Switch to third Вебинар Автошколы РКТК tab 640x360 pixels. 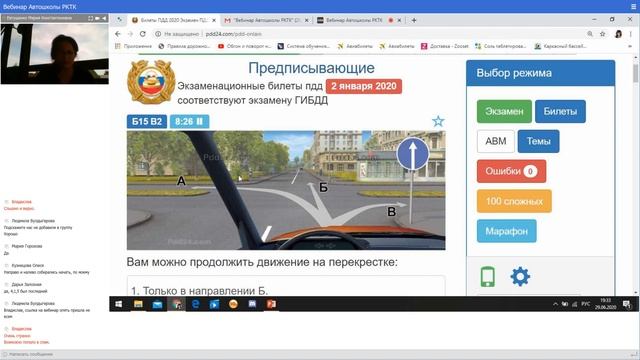click(x=353, y=20)
